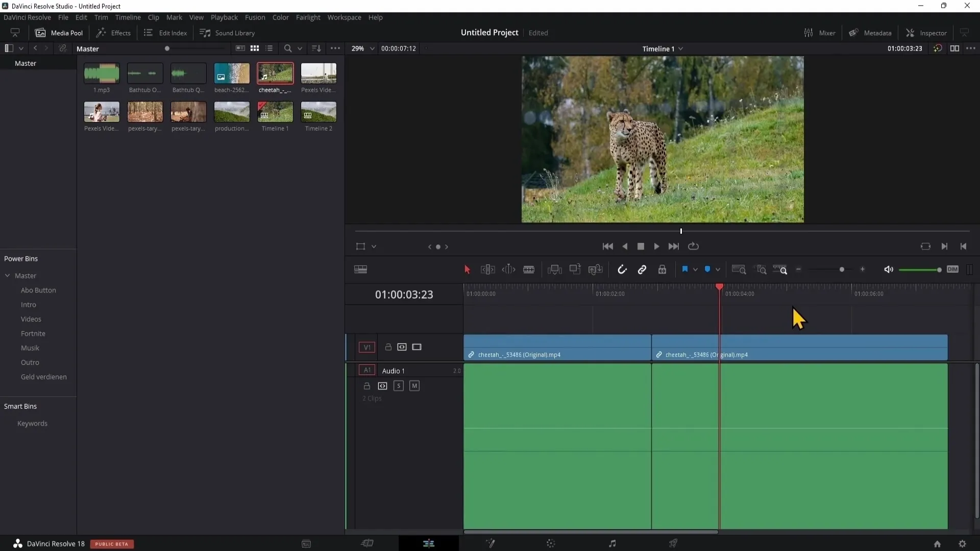Viewport: 980px width, 551px height.
Task: Click the Fusion tab in menu bar
Action: coord(255,17)
